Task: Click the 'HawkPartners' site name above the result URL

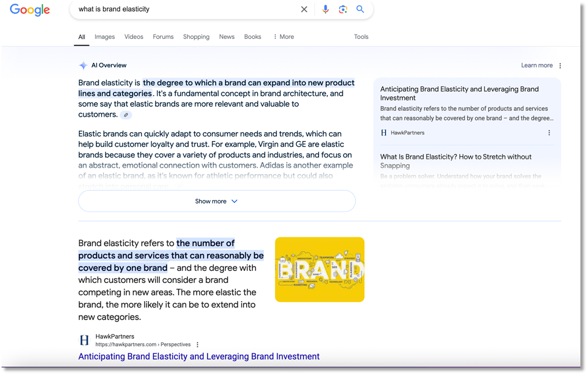Action: (115, 337)
